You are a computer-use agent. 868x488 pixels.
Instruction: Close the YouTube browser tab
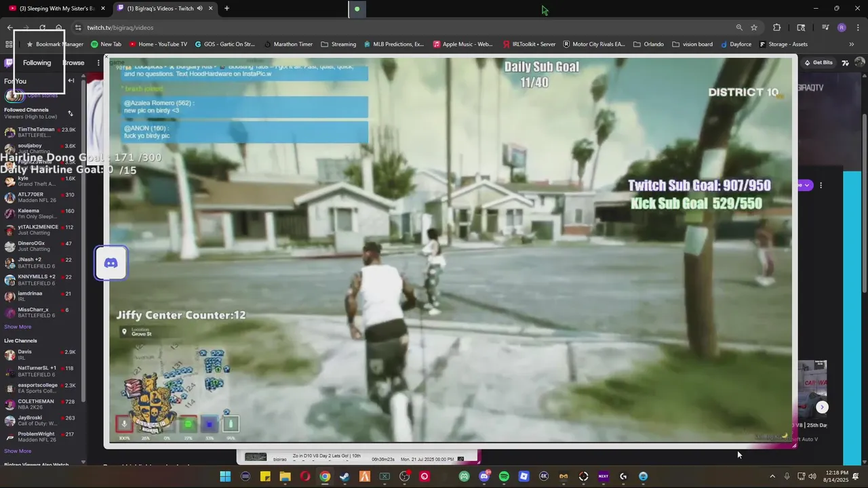click(103, 8)
